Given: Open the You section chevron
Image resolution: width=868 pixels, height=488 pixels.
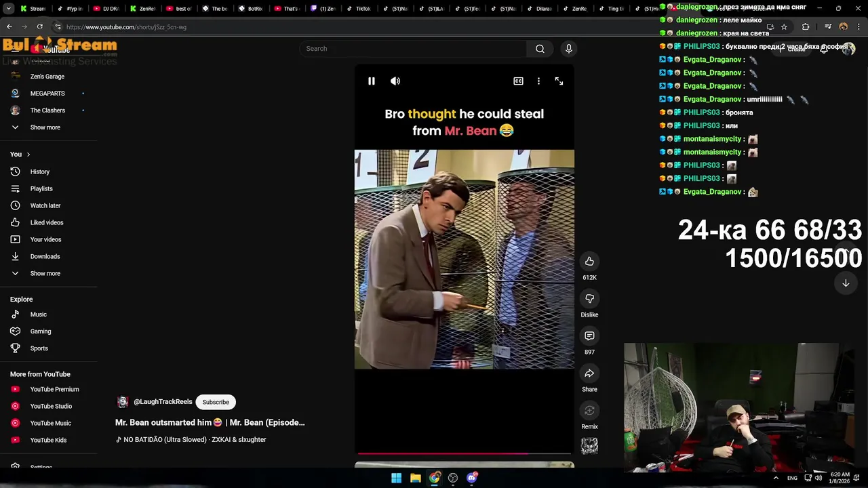Looking at the screenshot, I should (28, 155).
